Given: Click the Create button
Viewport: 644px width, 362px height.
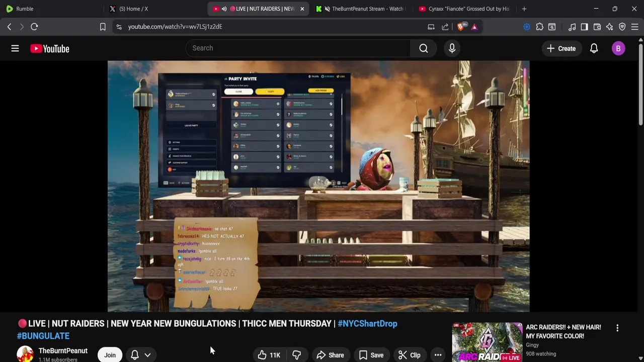Looking at the screenshot, I should coord(561,48).
